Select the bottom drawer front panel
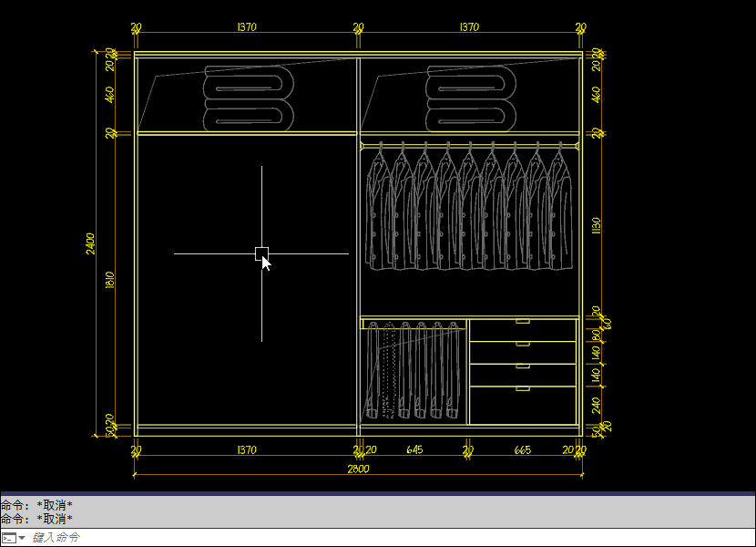This screenshot has height=547, width=756. (x=523, y=406)
